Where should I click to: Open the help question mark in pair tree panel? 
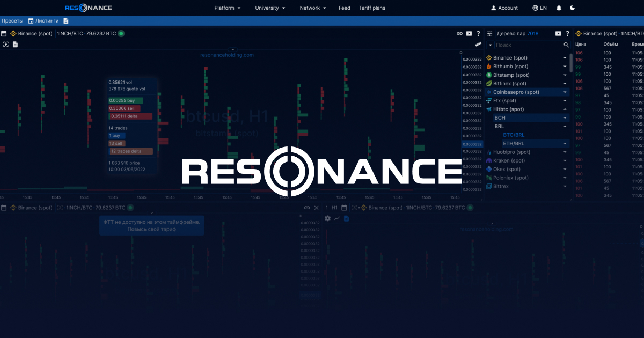567,33
